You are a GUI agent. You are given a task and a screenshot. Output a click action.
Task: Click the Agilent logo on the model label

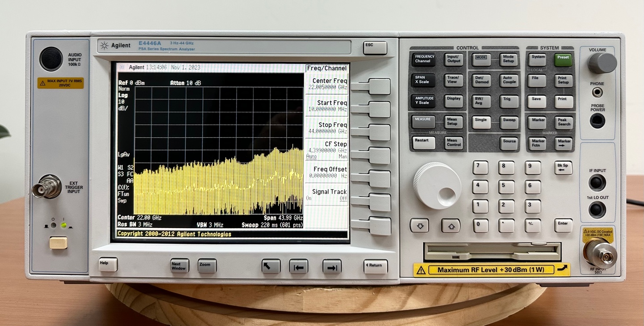click(115, 45)
